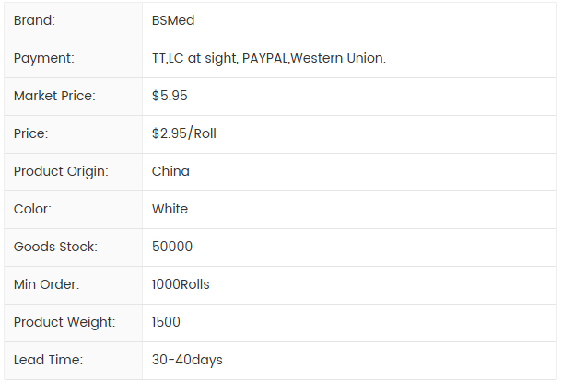Image resolution: width=562 pixels, height=392 pixels.
Task: Click the Color label cell
Action: click(x=32, y=209)
